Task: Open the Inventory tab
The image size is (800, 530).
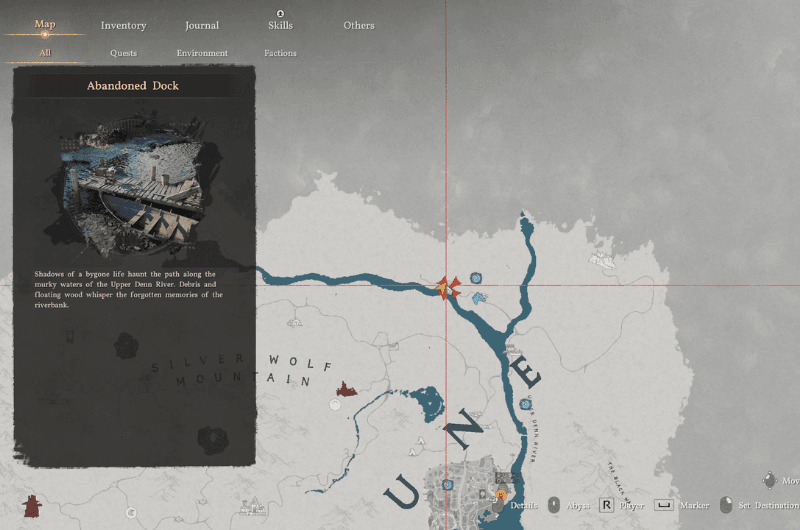Action: point(123,26)
